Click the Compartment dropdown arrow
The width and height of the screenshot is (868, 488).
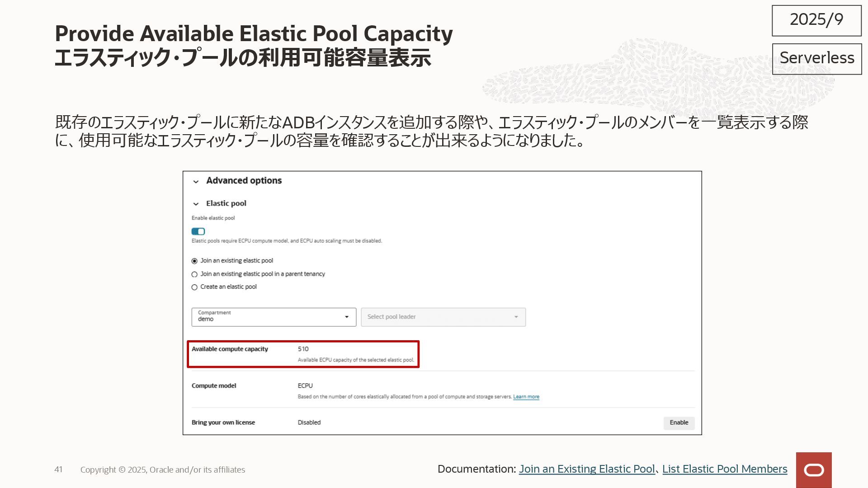click(x=347, y=317)
